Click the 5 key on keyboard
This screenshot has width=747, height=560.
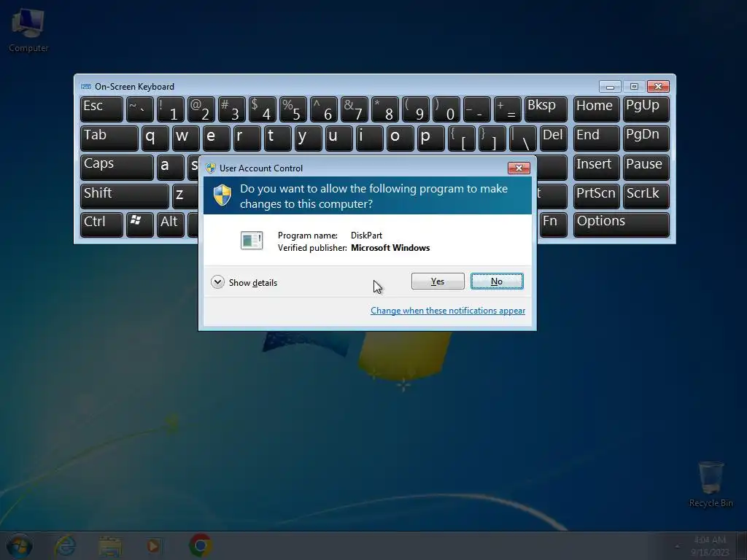293,109
